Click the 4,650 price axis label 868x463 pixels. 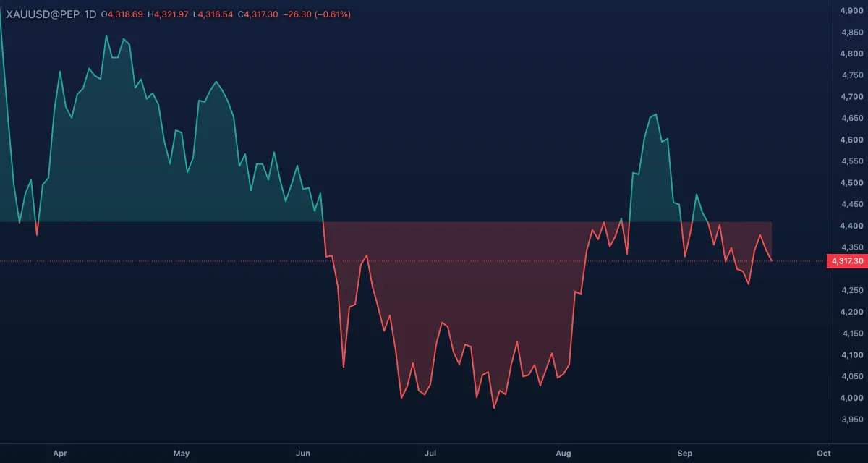click(x=851, y=118)
